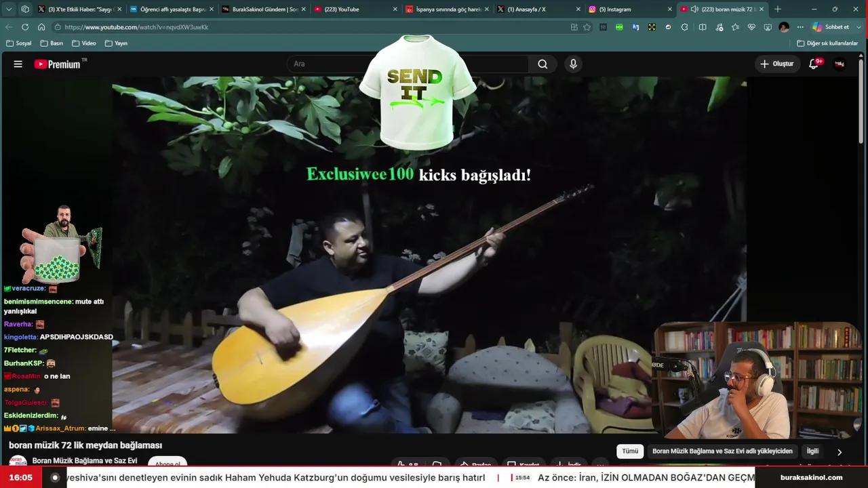The image size is (868, 488).
Task: Start voice search with the microphone icon
Action: [573, 64]
